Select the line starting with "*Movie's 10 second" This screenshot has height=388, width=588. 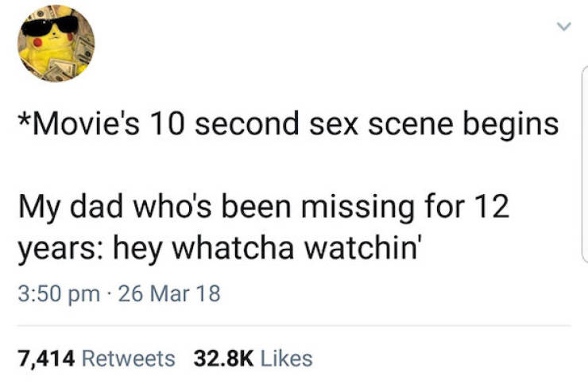click(x=286, y=126)
